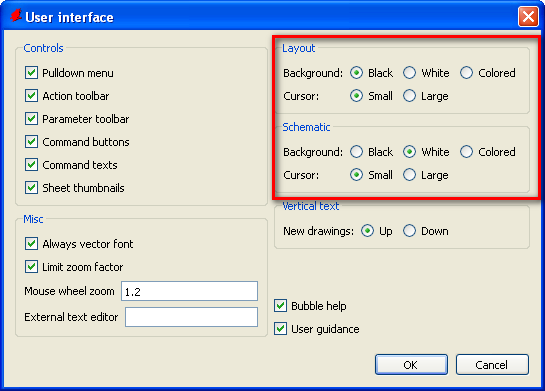This screenshot has width=545, height=391.
Task: Toggle the Command texts checkbox
Action: pos(31,165)
